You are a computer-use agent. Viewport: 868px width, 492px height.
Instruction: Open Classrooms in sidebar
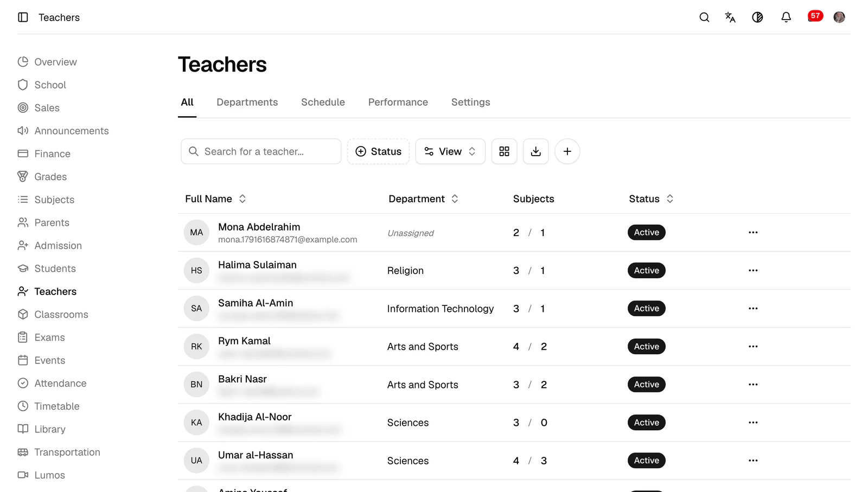[x=53, y=314]
